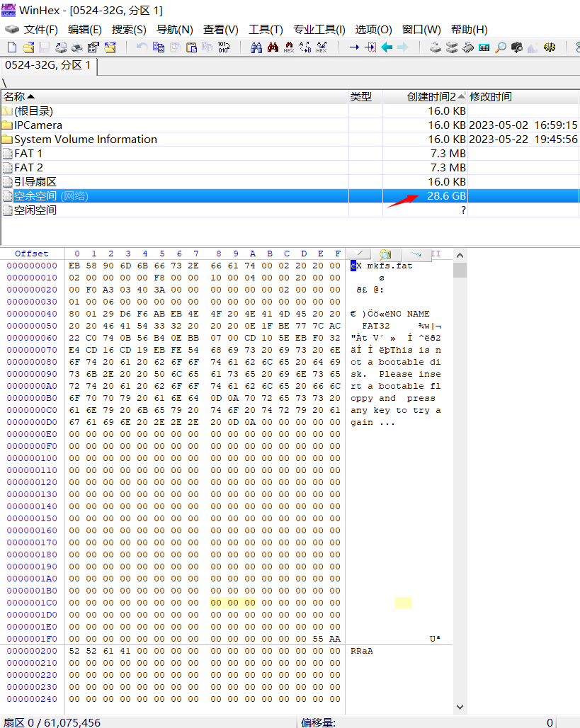Click the camera snapshot toolbar icon
Screen dimensions: 580x728
coord(517,47)
